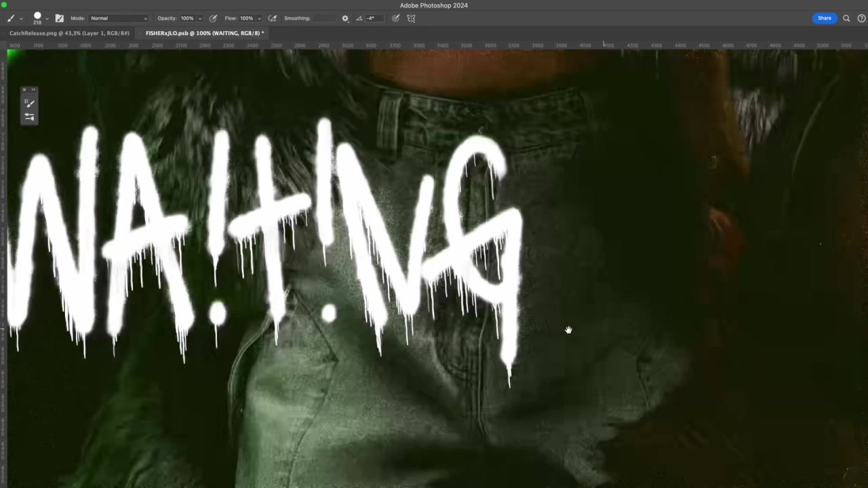This screenshot has height=488, width=868.
Task: Click the brush angle icon
Action: [359, 18]
